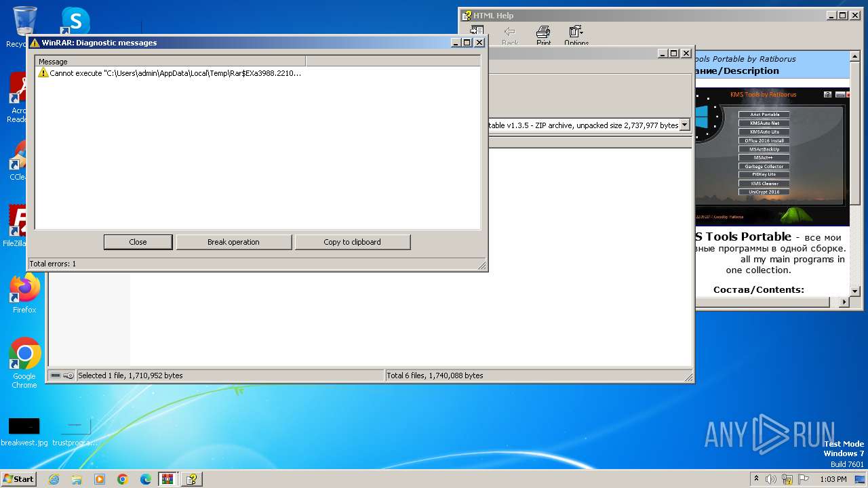Click 'Total errors: 1' status text
Screen dimensions: 868x488
point(53,264)
